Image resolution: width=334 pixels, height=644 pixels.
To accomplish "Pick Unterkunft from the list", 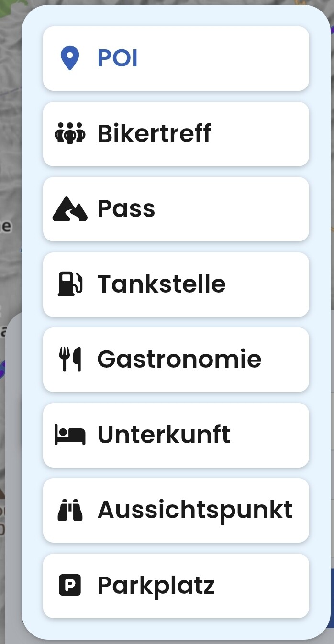I will click(176, 435).
